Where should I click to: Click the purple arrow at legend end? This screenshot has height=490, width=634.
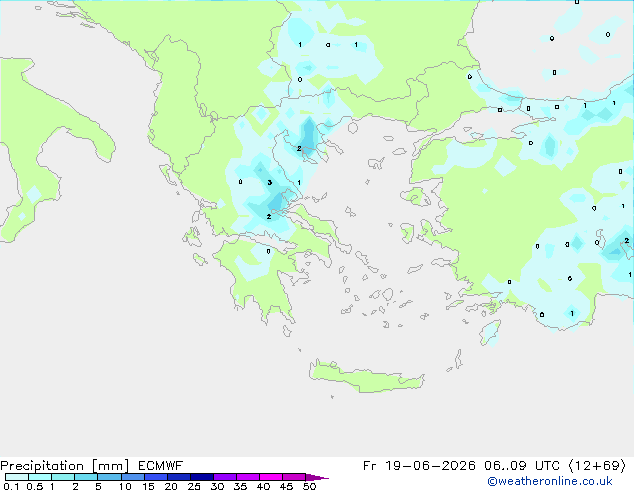[x=317, y=477]
